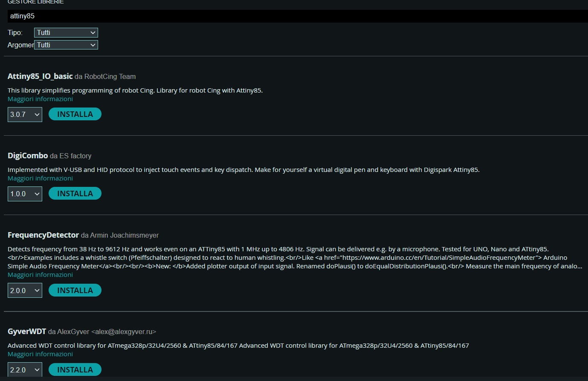Expand GyverWDT version 2.2.0 dropdown
This screenshot has width=588, height=381.
point(25,369)
